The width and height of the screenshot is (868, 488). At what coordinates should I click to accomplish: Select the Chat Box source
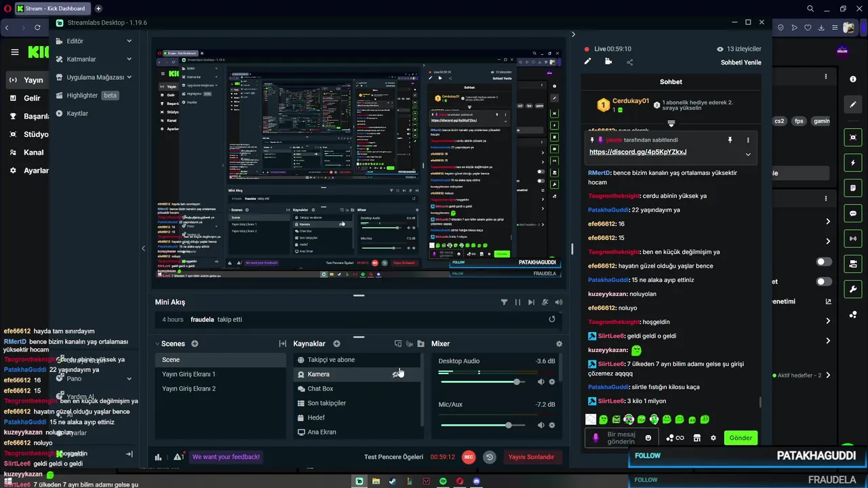[357, 388]
